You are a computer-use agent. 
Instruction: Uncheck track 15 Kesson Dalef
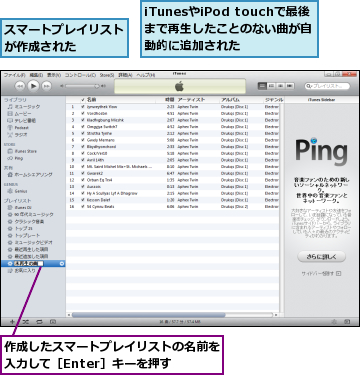click(x=83, y=200)
